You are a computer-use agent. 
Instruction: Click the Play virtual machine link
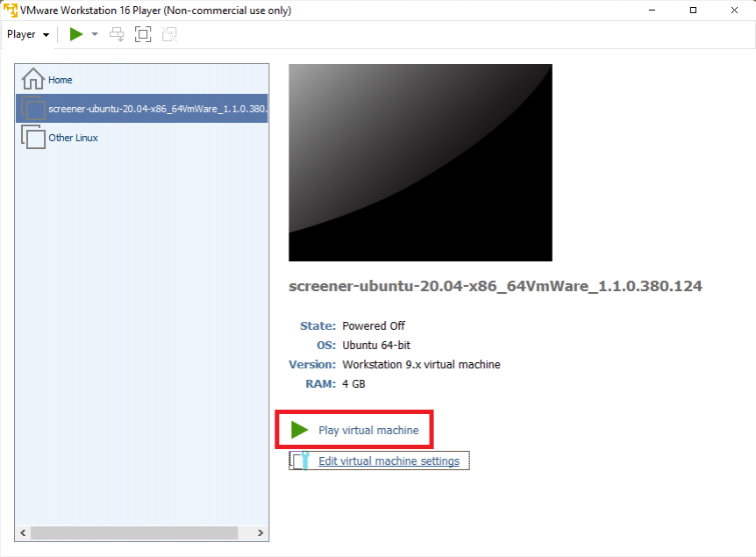click(x=368, y=431)
